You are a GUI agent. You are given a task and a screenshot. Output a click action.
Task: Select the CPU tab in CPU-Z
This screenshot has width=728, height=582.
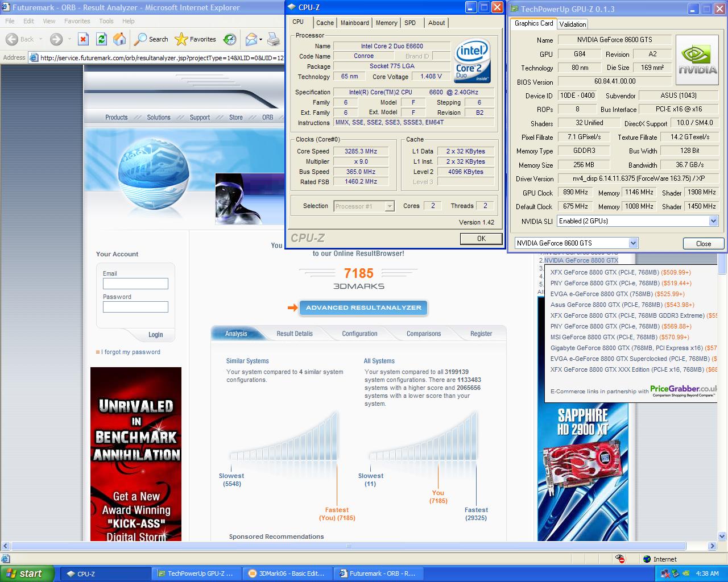(298, 22)
